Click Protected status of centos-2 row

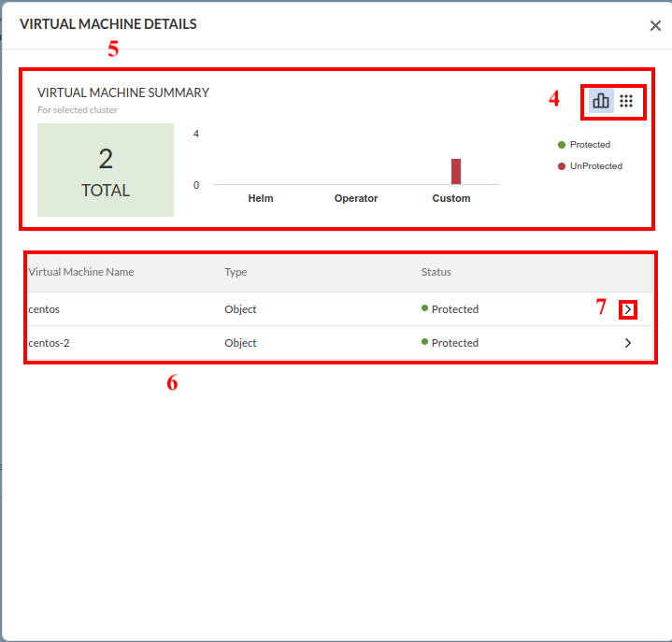[454, 343]
